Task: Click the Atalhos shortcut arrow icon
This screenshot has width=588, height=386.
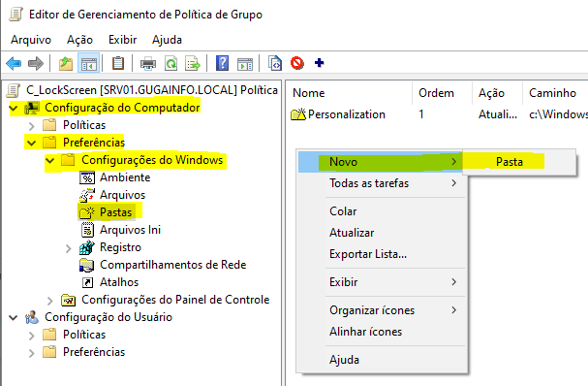Action: tap(87, 282)
